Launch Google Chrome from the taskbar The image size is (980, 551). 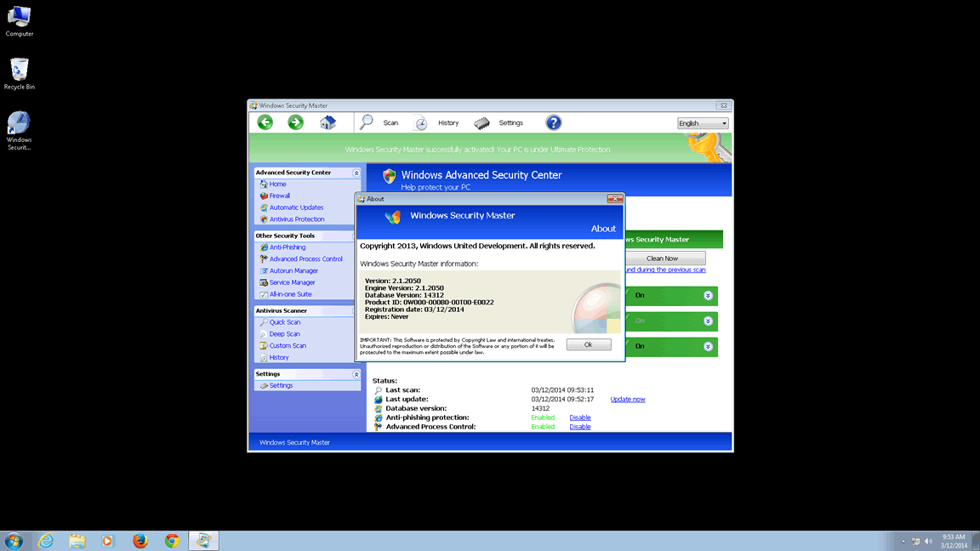172,541
